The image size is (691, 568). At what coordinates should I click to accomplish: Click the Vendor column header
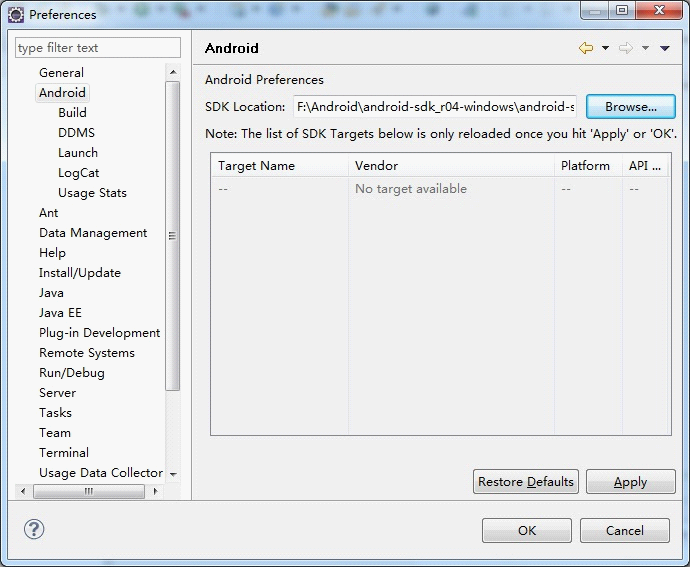(x=451, y=166)
